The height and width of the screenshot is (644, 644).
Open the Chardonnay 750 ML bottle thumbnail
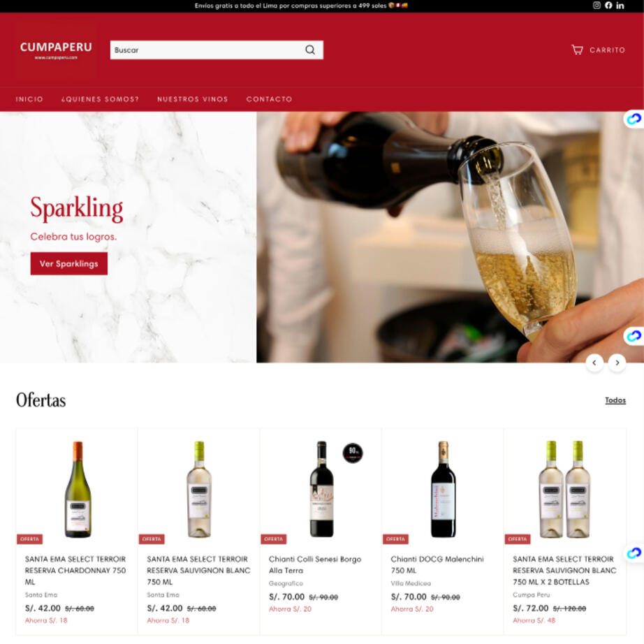pyautogui.click(x=78, y=489)
